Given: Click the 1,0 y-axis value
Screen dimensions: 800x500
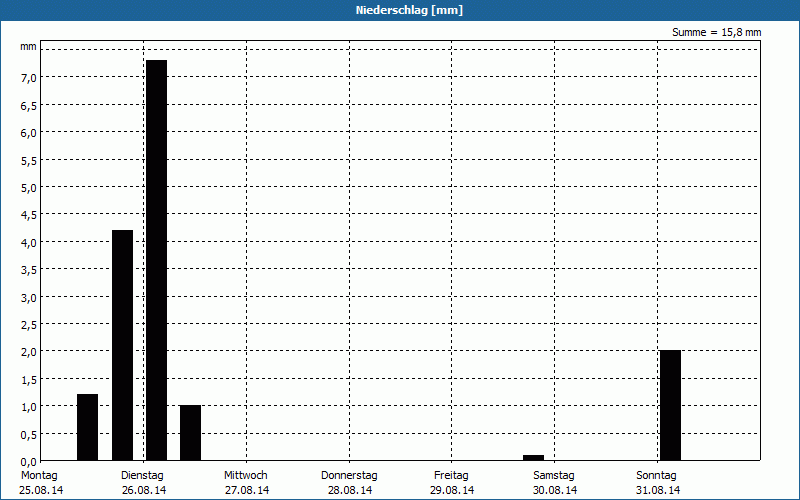Looking at the screenshot, I should [x=28, y=407].
